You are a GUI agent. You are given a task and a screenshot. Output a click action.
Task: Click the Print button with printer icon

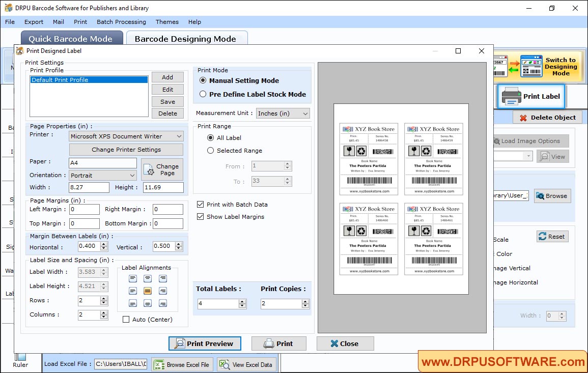[278, 343]
